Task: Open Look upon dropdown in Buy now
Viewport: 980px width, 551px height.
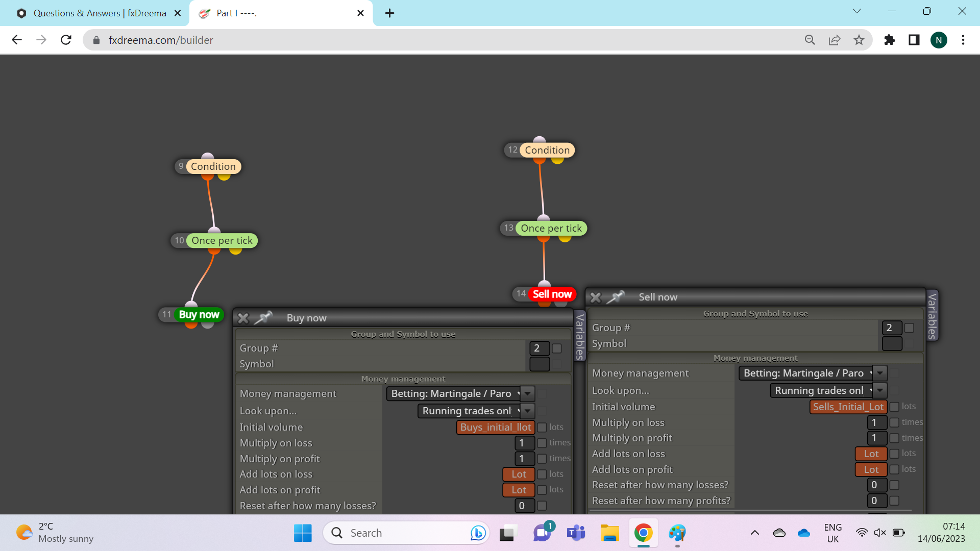Action: click(476, 411)
